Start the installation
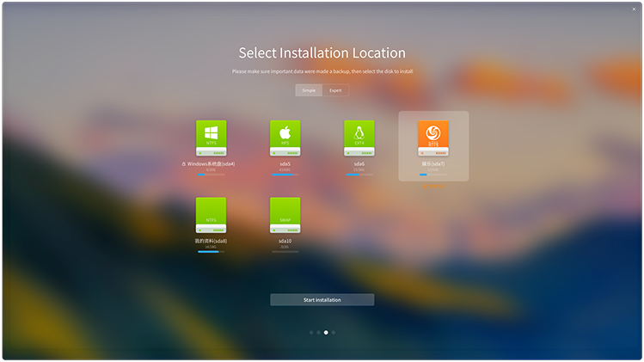Viewport: 644px width, 362px height. [x=322, y=299]
